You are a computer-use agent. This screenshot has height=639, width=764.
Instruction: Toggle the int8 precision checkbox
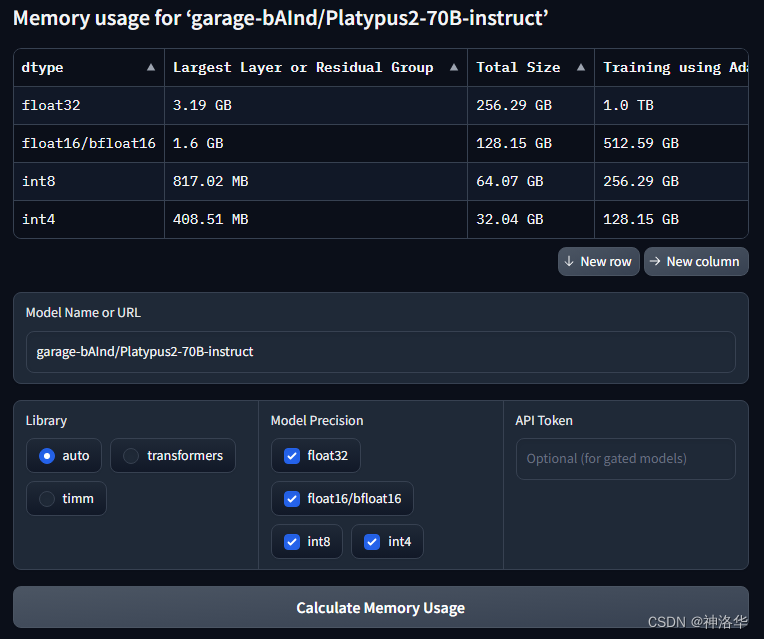[x=292, y=541]
